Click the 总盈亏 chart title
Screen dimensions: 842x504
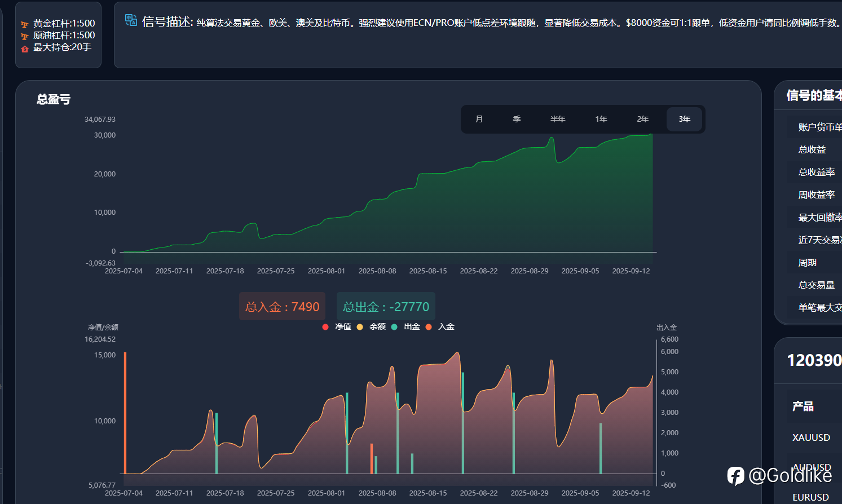coord(54,100)
